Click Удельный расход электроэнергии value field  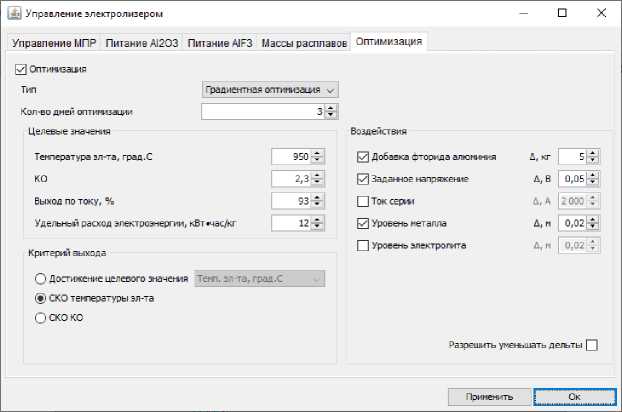[x=291, y=223]
